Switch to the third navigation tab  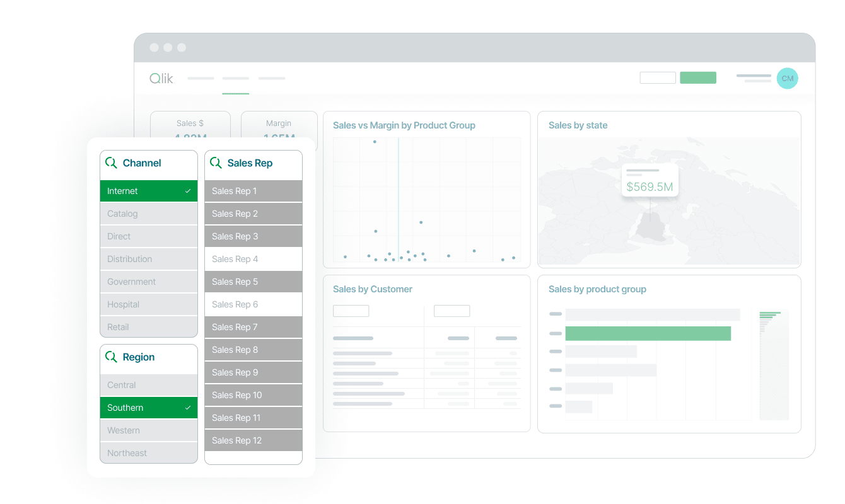[x=272, y=78]
